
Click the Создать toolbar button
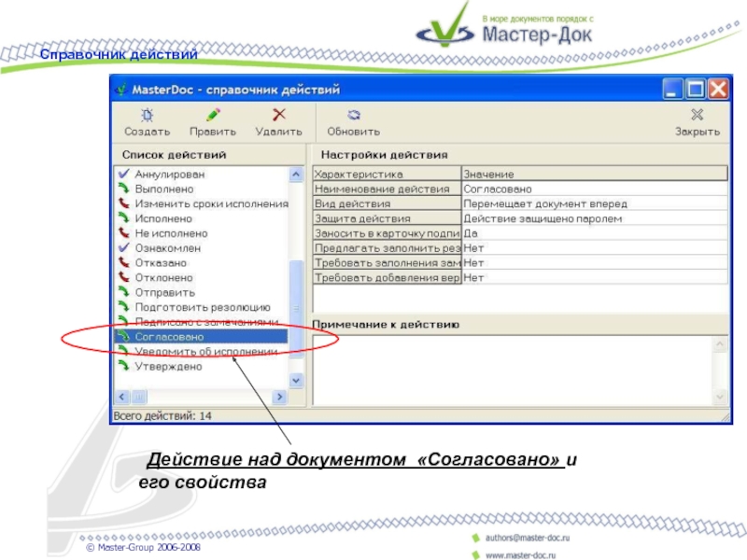point(148,122)
